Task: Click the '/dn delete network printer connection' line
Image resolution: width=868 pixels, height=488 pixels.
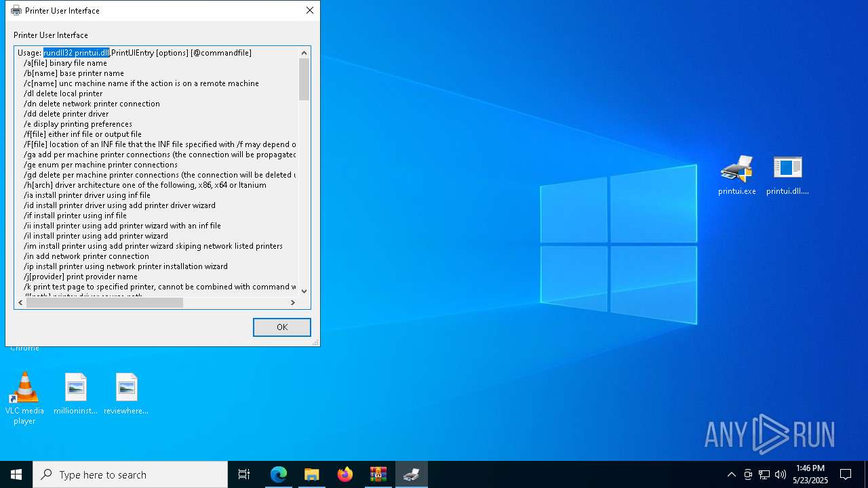Action: (x=92, y=104)
